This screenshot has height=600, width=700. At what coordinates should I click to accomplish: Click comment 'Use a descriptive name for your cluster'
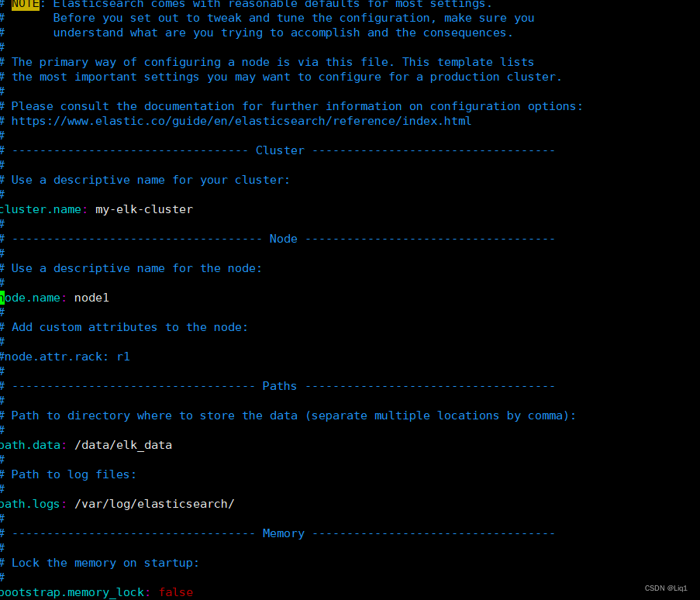click(x=150, y=180)
